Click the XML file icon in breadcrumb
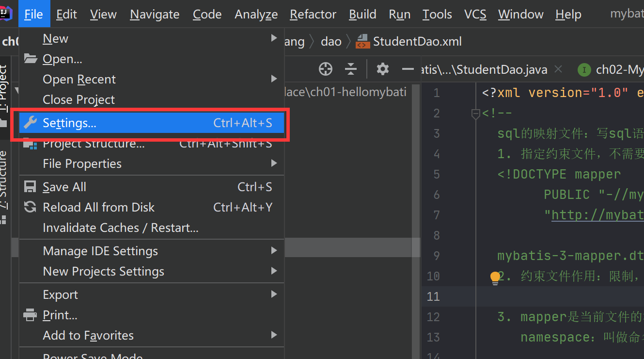 (x=362, y=42)
